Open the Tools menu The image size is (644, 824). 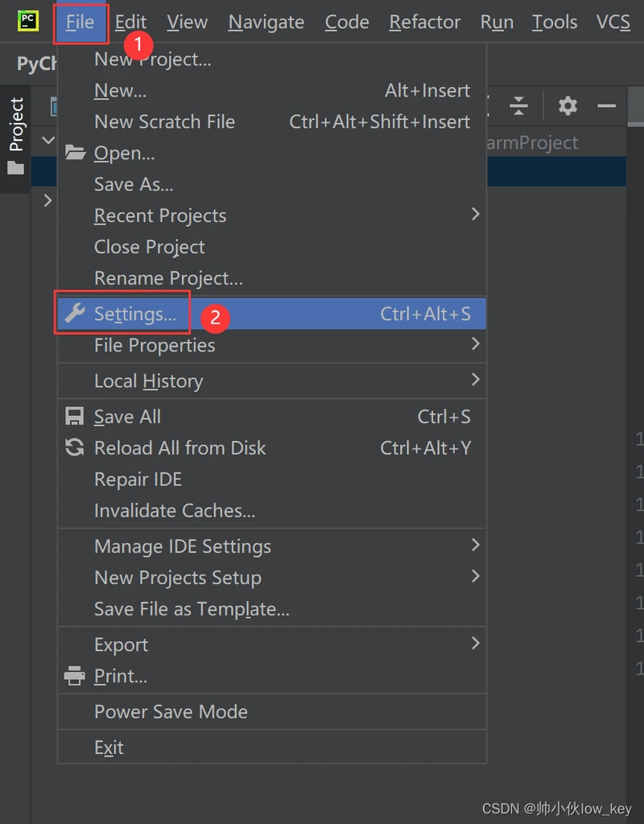(554, 22)
